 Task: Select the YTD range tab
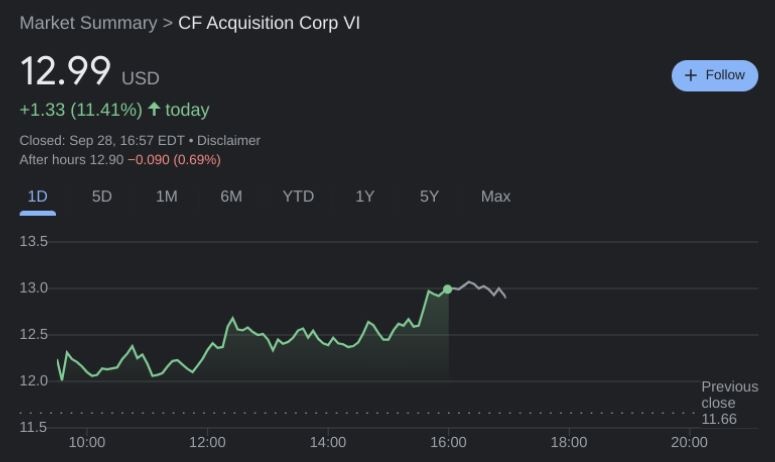(x=298, y=196)
